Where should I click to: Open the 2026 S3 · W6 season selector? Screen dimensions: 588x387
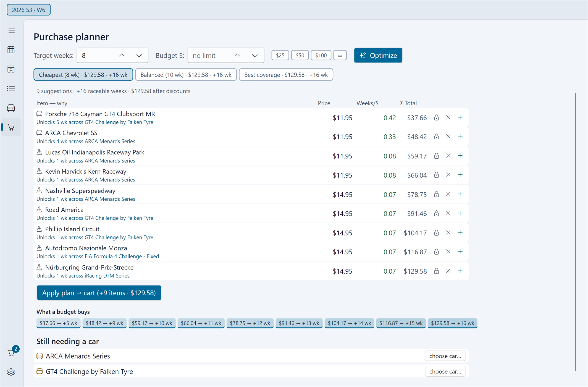[x=28, y=10]
